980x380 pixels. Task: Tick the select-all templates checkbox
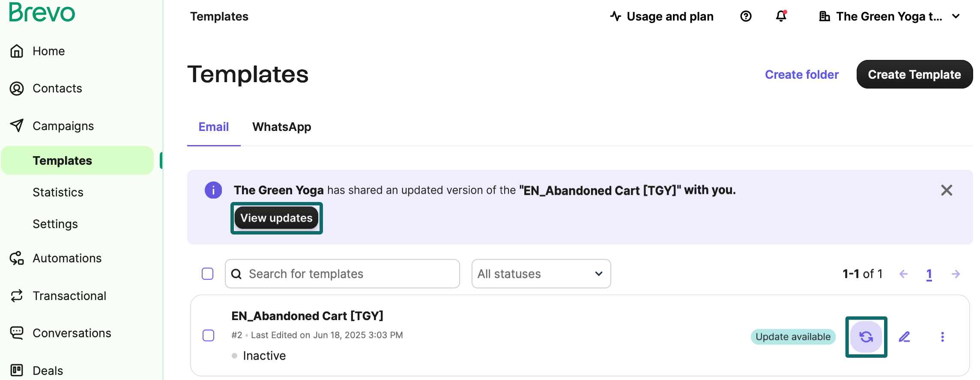(208, 274)
